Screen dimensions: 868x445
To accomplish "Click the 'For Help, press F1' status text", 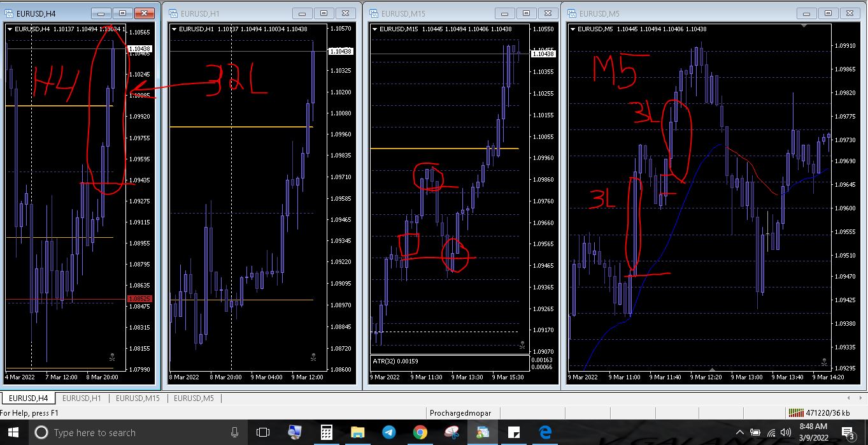I will (29, 412).
